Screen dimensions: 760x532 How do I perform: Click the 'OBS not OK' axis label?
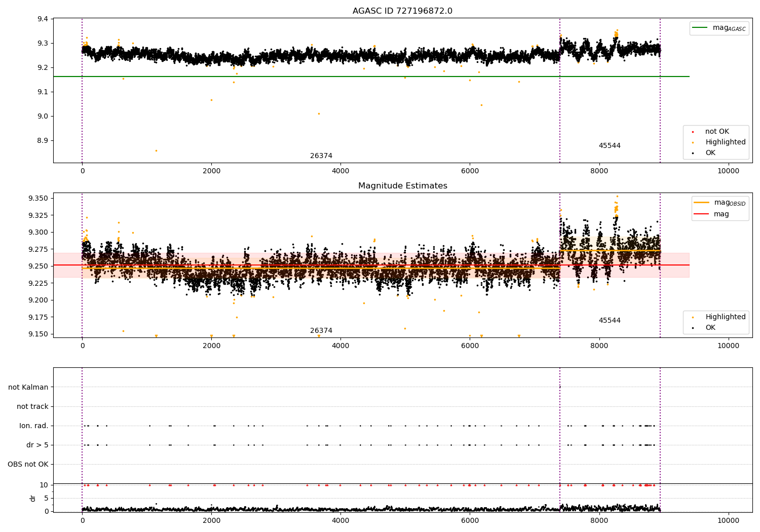point(28,465)
